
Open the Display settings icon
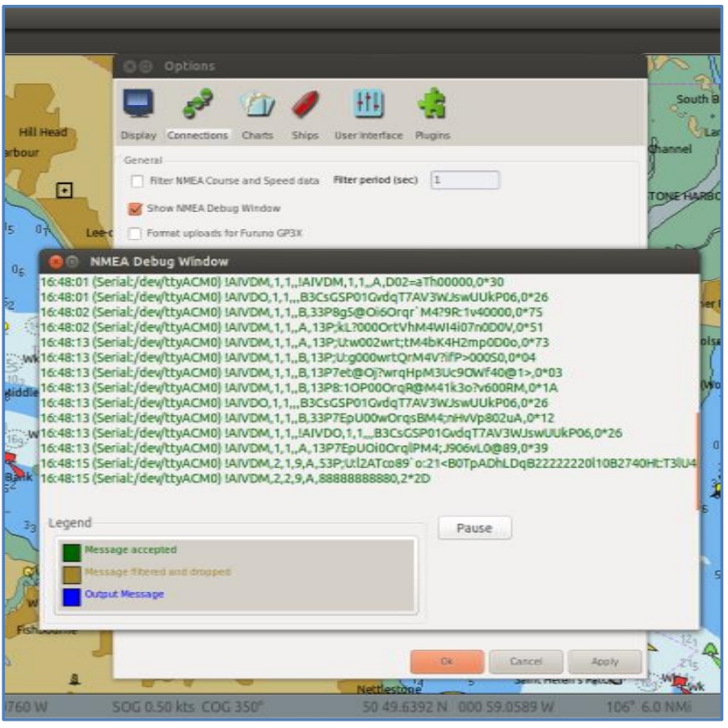tap(138, 106)
